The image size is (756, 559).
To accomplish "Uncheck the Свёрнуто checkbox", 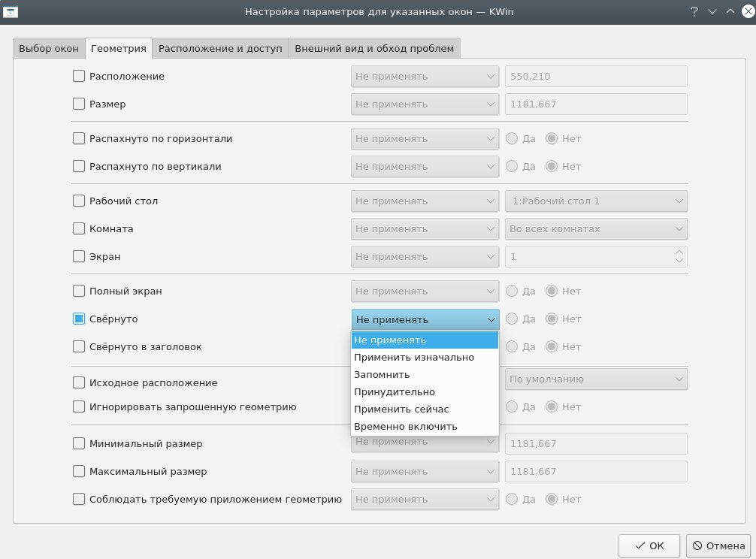I will [79, 319].
